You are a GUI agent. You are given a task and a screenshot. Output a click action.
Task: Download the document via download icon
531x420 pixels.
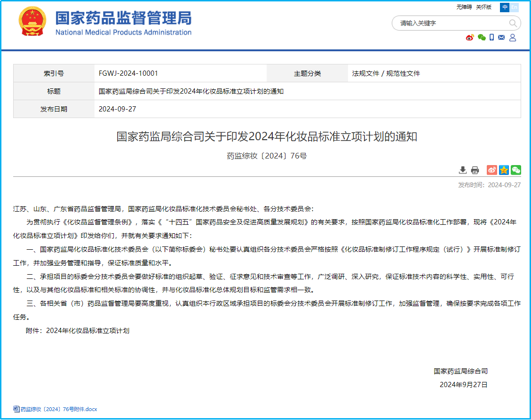point(463,170)
